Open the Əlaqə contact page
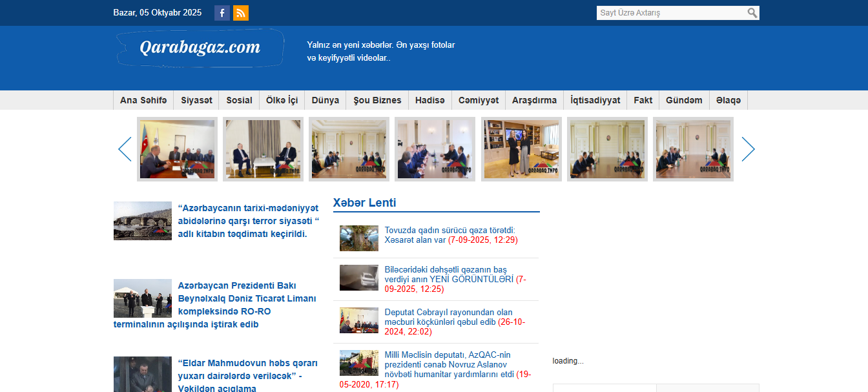 pos(728,100)
